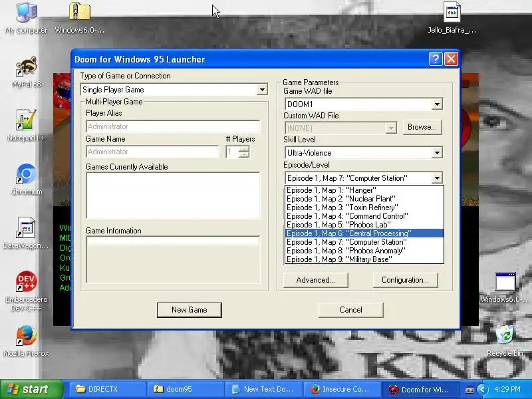Launch Embarcadero Dev-C++ shortcut
Viewport: 532px width, 399px height.
(x=26, y=291)
